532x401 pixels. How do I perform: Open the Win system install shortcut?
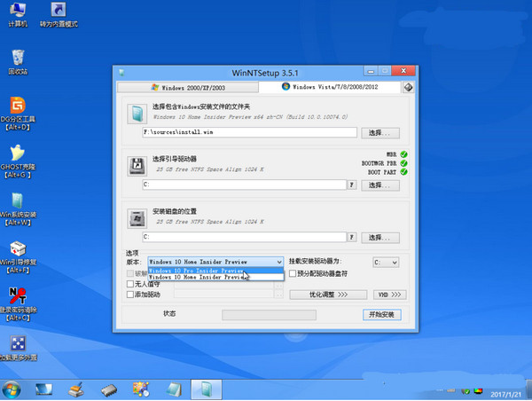pos(17,203)
